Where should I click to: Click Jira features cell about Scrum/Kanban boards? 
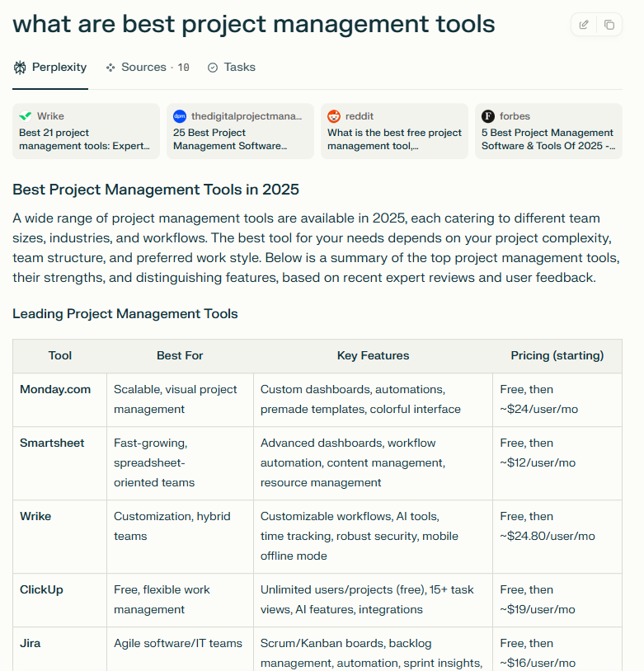click(373, 649)
